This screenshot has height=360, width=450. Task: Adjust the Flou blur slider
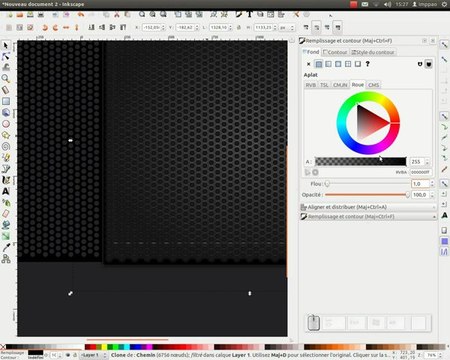(x=367, y=184)
